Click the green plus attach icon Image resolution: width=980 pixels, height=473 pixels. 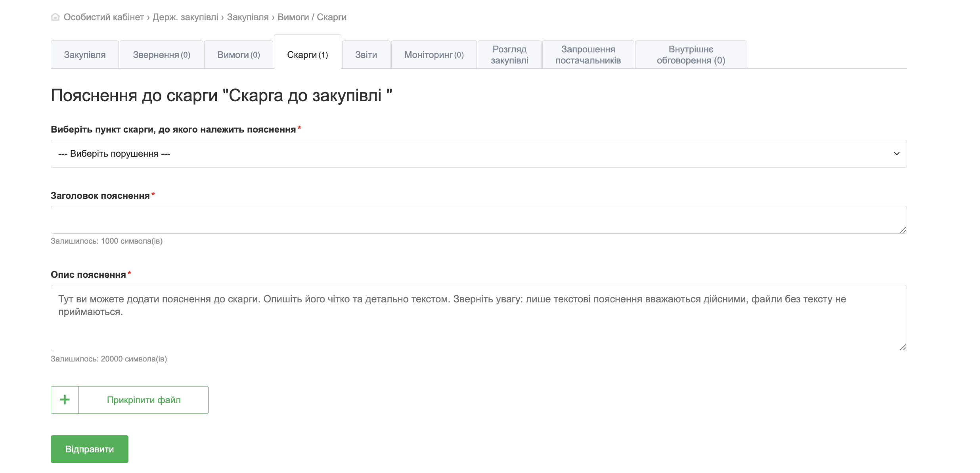point(65,400)
